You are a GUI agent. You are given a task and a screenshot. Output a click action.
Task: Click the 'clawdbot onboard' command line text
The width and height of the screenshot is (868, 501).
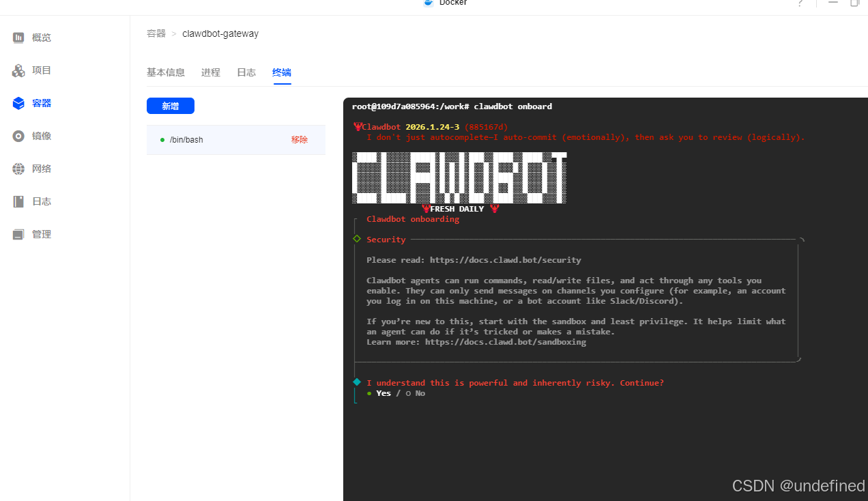click(513, 106)
